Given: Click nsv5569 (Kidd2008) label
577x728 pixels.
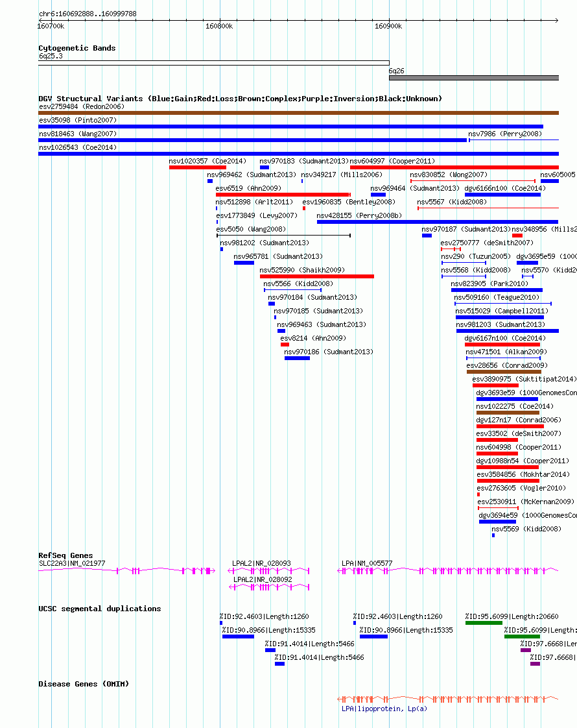Looking at the screenshot, I should click(x=526, y=529).
